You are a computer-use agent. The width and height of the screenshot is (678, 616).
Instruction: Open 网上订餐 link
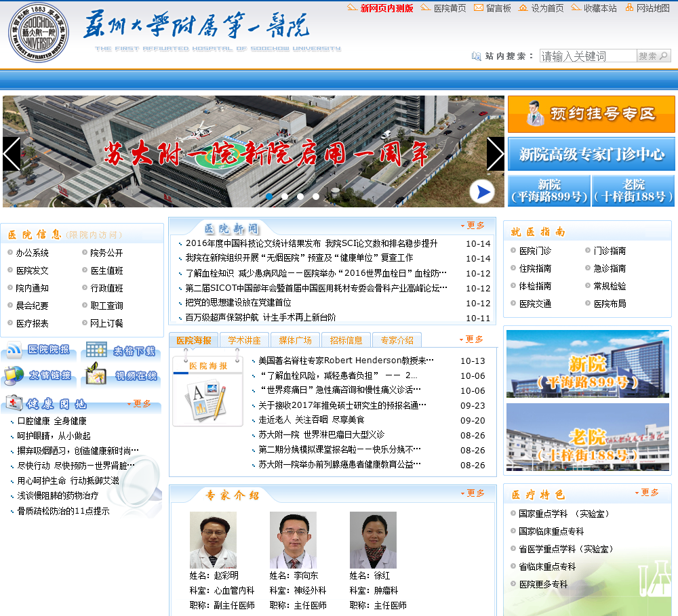coord(106,323)
